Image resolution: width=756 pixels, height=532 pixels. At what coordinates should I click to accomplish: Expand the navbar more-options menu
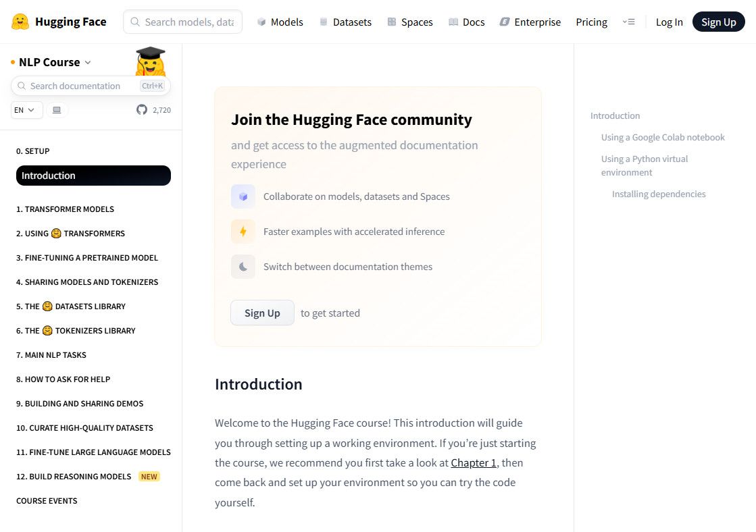coord(628,22)
